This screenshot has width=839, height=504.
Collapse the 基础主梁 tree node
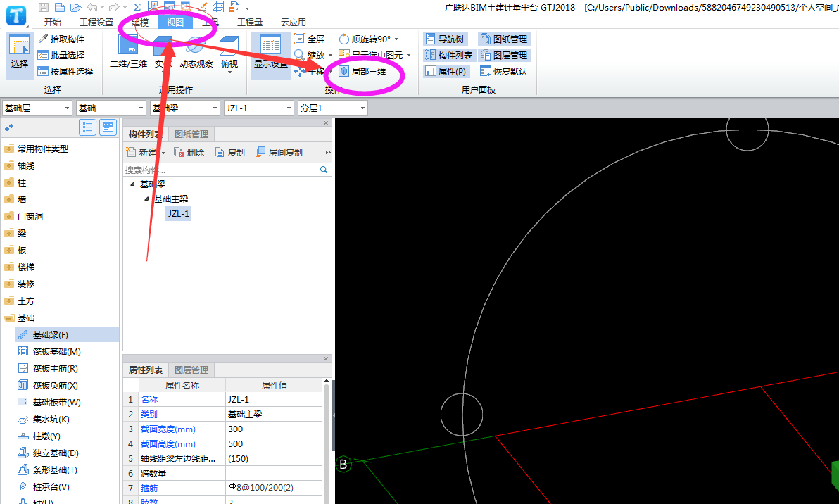tap(146, 199)
